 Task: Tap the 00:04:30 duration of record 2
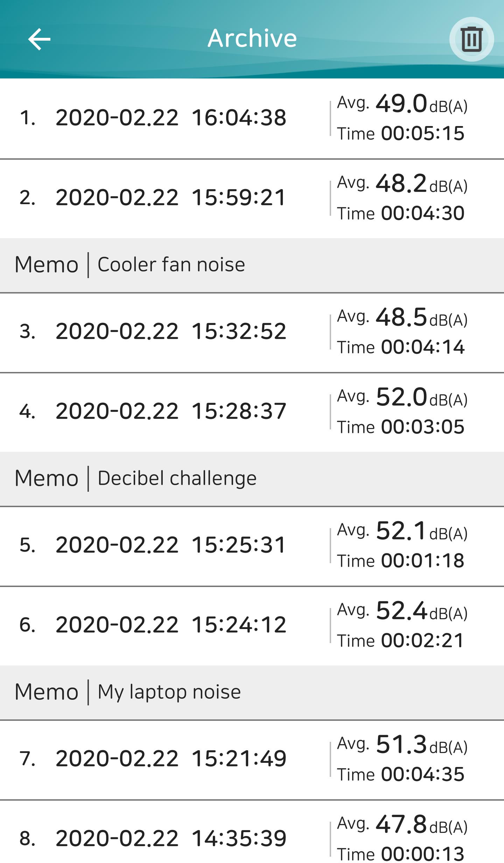(x=422, y=213)
